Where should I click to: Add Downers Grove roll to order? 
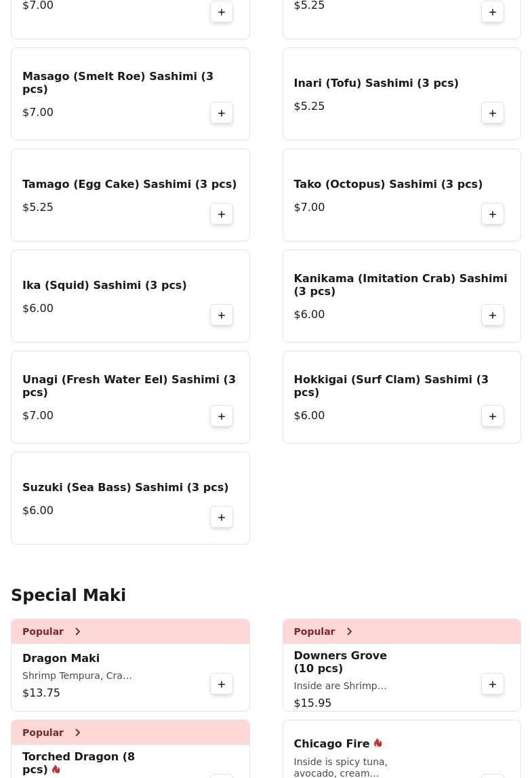[x=493, y=684]
